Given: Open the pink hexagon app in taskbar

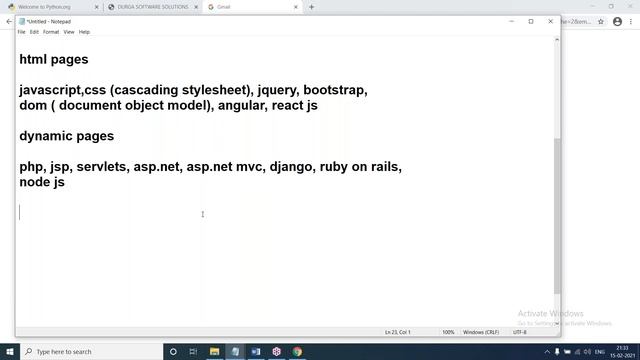Looking at the screenshot, I should tap(277, 351).
